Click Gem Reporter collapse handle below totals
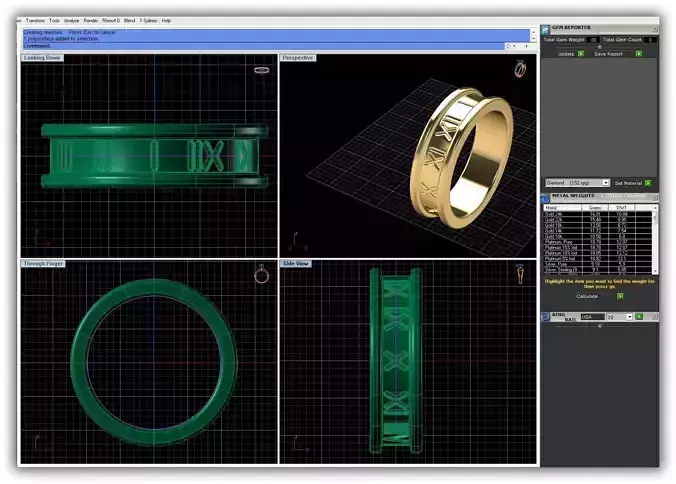The width and height of the screenshot is (676, 484). [599, 47]
